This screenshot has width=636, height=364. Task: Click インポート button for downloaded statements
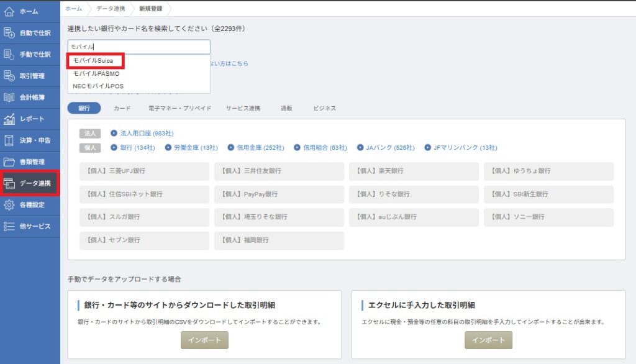[x=204, y=340]
